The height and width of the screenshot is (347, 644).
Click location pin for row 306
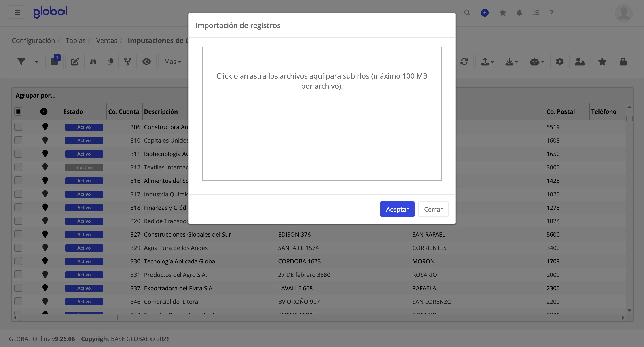(45, 127)
